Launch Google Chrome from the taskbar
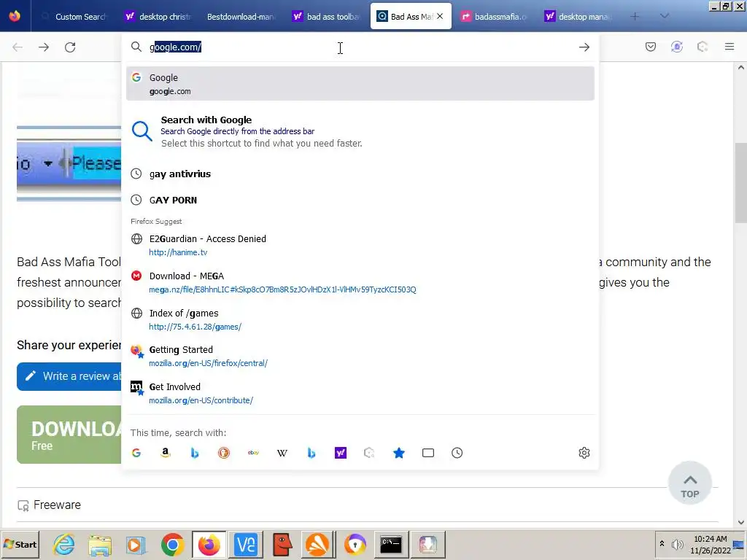 coord(172,544)
